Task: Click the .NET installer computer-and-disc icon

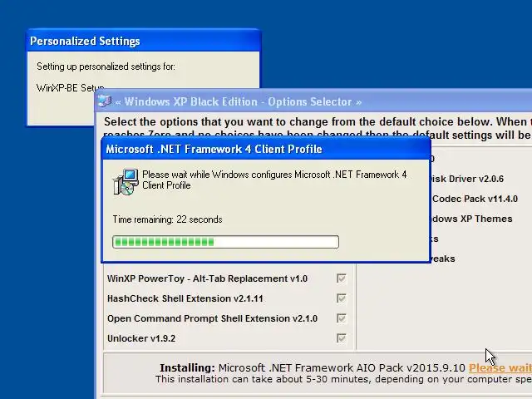Action: [126, 182]
